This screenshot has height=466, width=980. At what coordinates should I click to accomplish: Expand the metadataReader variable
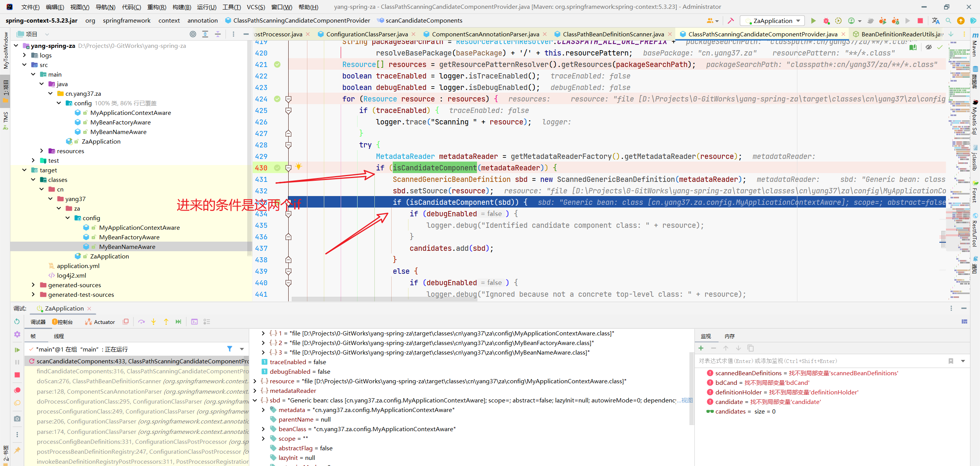pos(255,391)
